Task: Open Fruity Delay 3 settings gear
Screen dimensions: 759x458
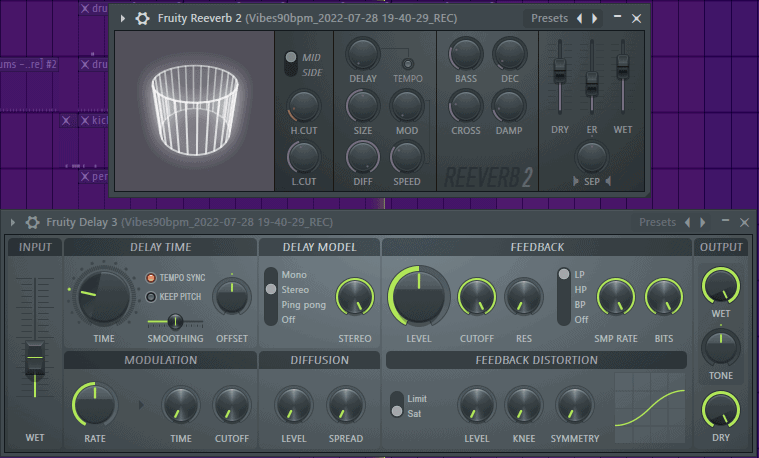Action: tap(32, 222)
